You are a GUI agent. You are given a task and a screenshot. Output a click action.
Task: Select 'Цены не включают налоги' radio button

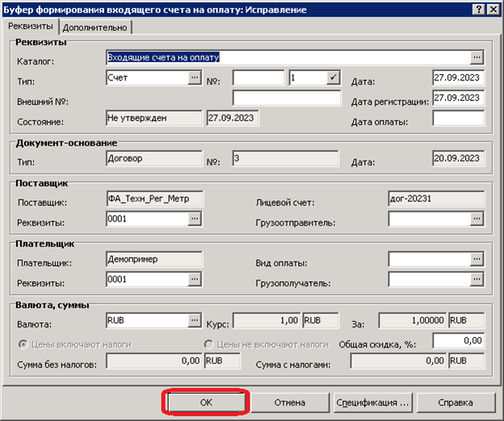click(x=208, y=344)
